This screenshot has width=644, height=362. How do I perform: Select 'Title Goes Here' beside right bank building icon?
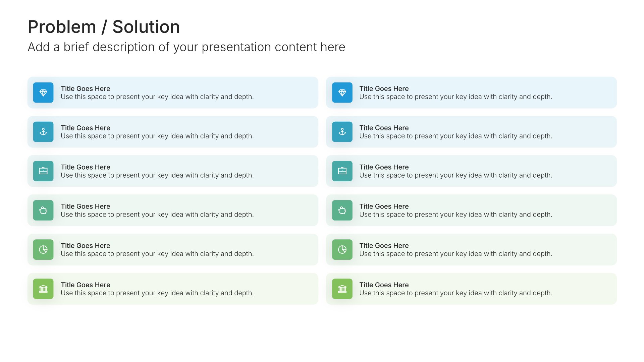384,285
